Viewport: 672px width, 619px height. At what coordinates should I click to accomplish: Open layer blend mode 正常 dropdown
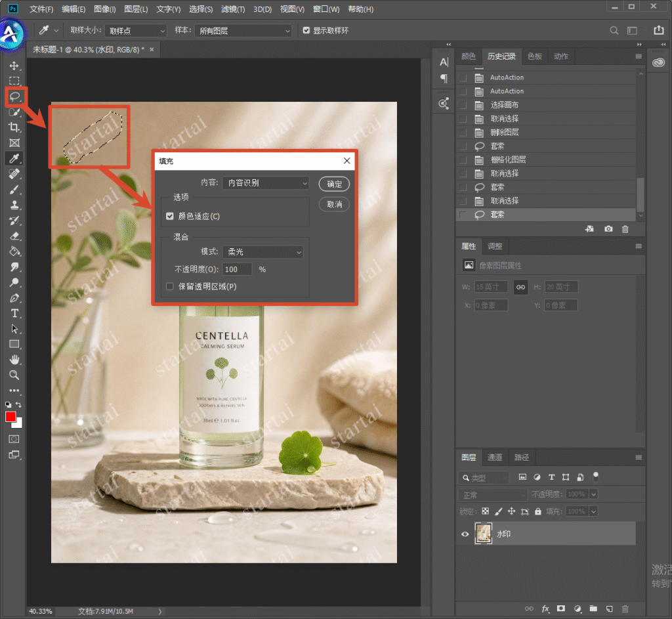point(493,495)
